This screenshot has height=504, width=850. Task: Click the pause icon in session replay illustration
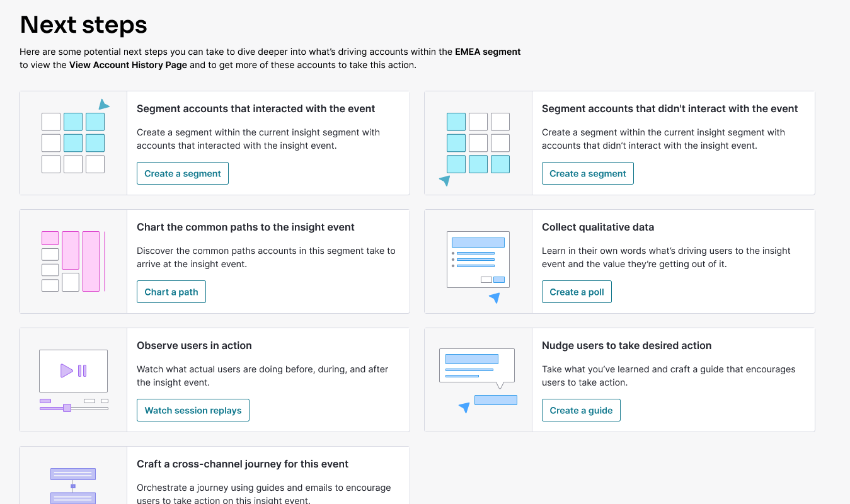(82, 371)
